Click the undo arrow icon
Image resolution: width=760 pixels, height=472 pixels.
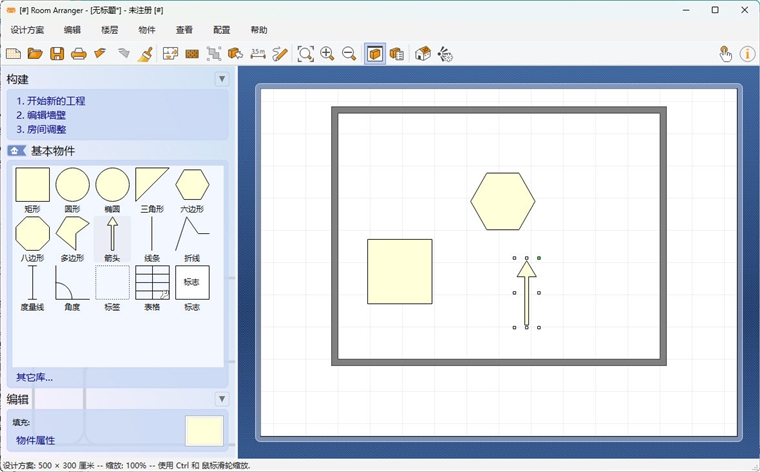coord(100,53)
